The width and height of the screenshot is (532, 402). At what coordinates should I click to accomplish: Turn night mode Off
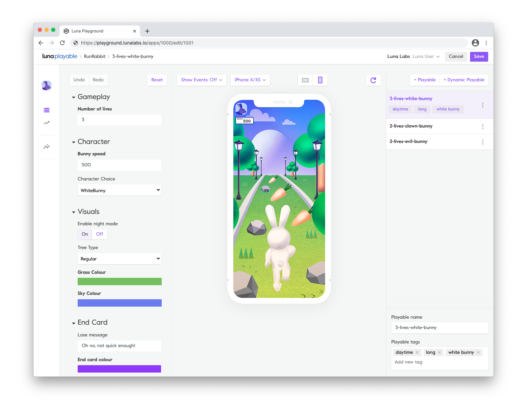point(99,234)
